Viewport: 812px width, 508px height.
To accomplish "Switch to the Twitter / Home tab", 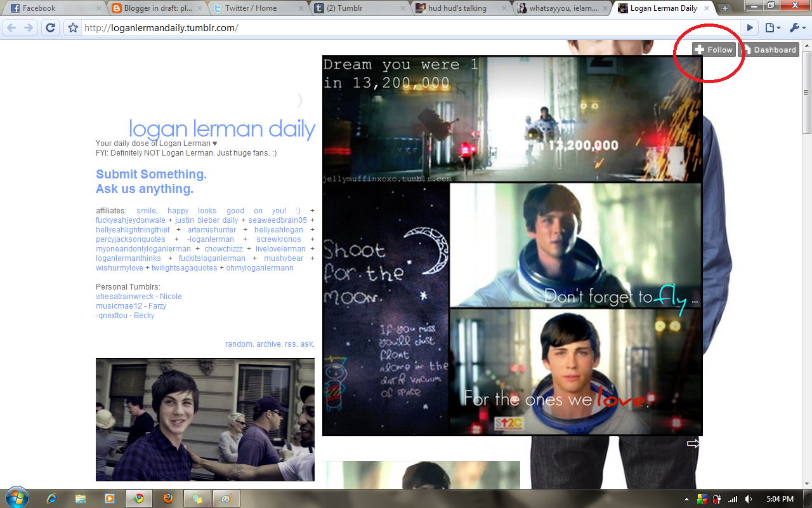I will click(257, 8).
